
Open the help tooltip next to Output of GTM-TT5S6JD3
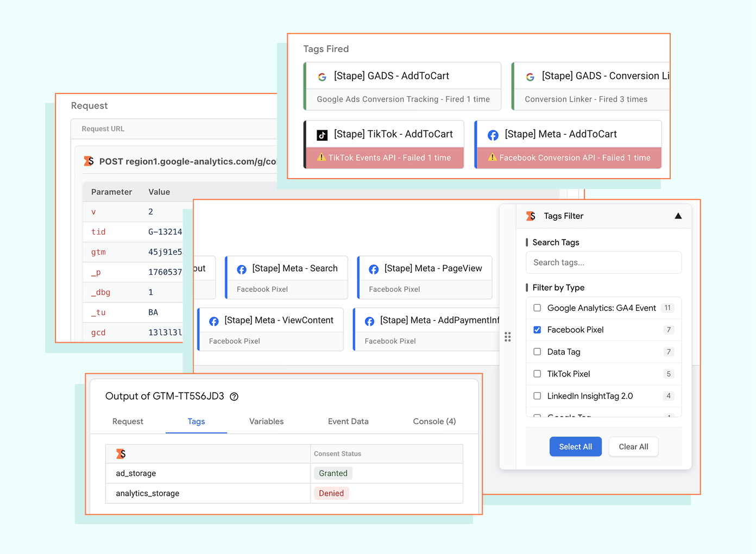tap(234, 396)
